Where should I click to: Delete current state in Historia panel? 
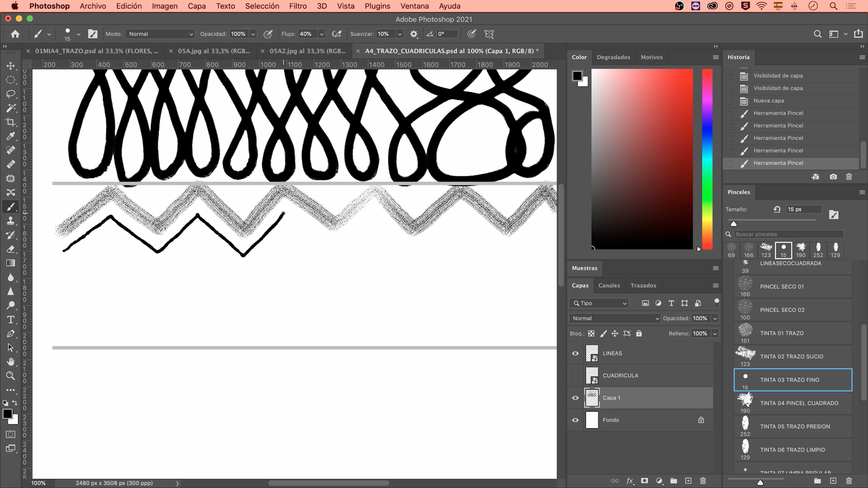[849, 177]
